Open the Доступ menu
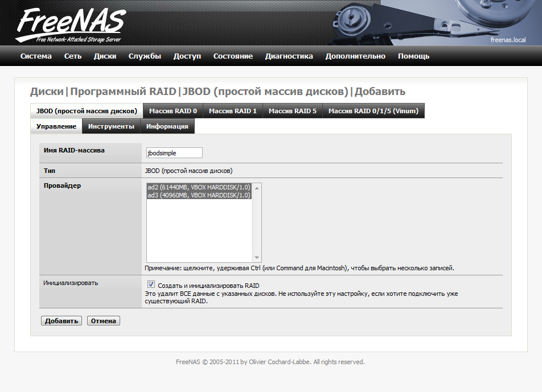The height and width of the screenshot is (392, 542). pos(187,56)
